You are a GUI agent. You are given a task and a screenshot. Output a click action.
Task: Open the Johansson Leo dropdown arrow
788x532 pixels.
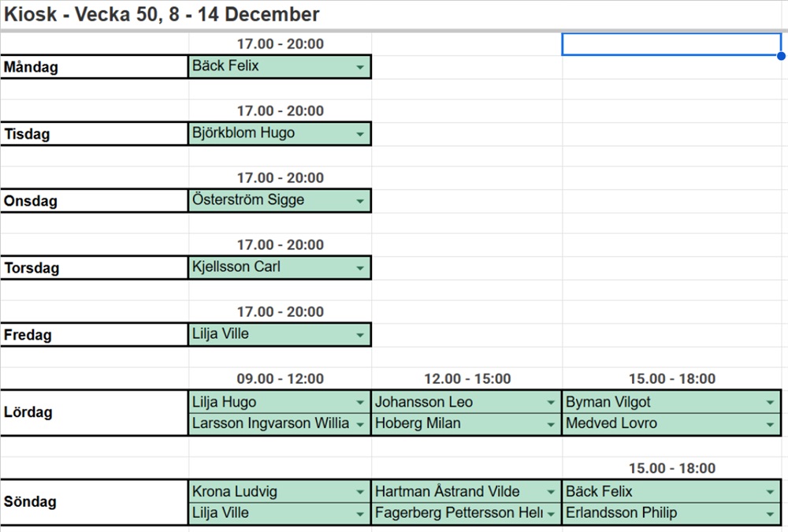552,403
